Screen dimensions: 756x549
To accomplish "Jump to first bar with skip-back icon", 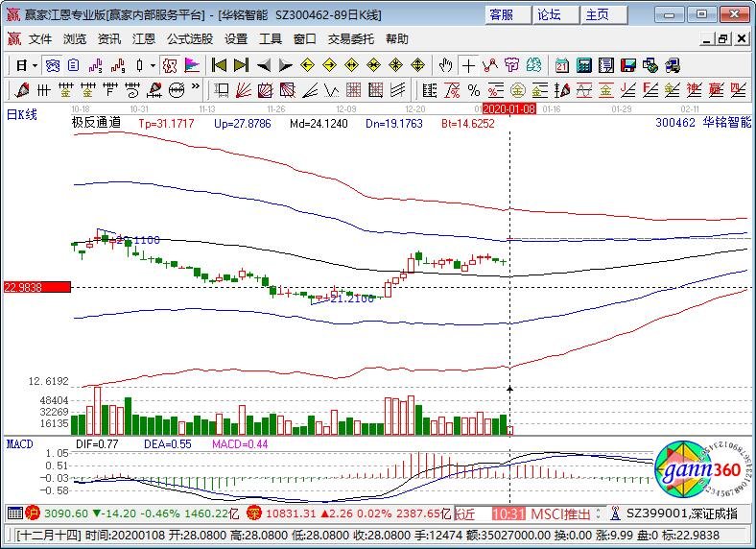I will [220, 65].
